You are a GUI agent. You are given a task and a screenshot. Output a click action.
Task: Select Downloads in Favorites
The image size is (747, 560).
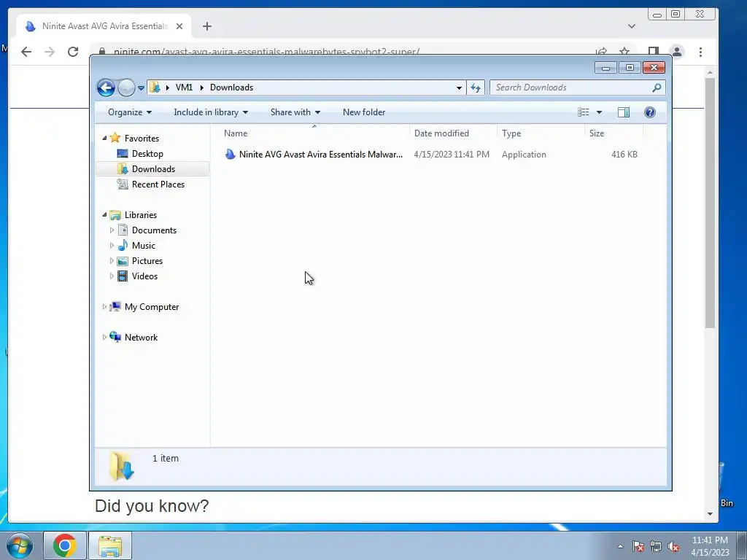point(153,169)
